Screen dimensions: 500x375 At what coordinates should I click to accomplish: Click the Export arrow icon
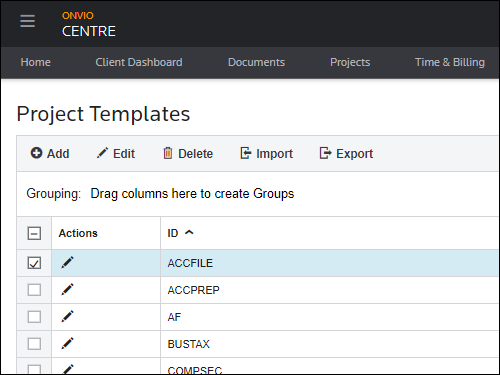pyautogui.click(x=325, y=153)
